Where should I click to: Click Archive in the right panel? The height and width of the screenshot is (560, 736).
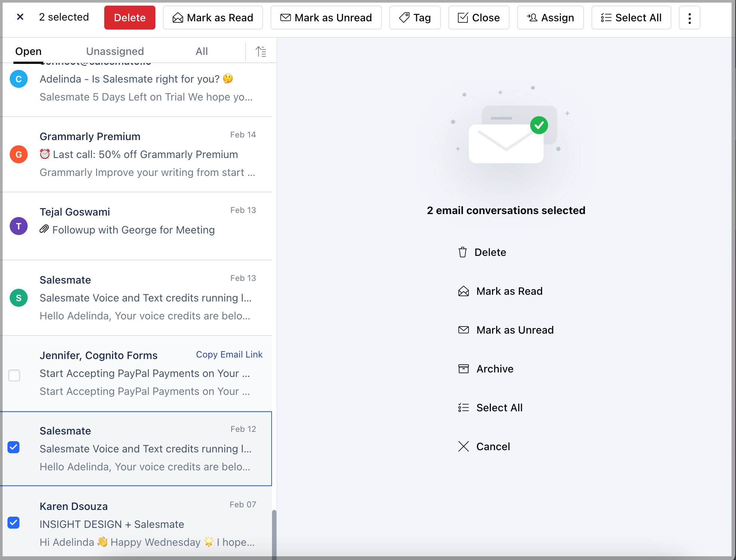click(495, 369)
